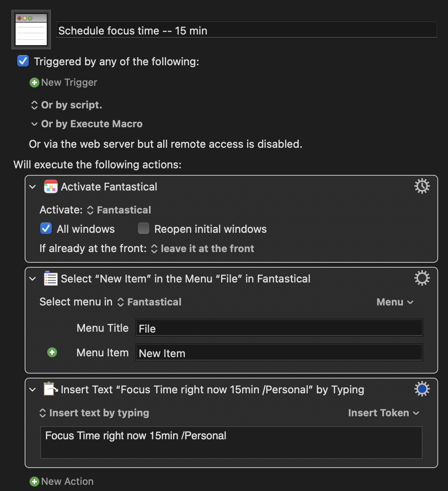The image size is (448, 491).
Task: Open gear menu for Activate Fantastical action
Action: tap(422, 186)
